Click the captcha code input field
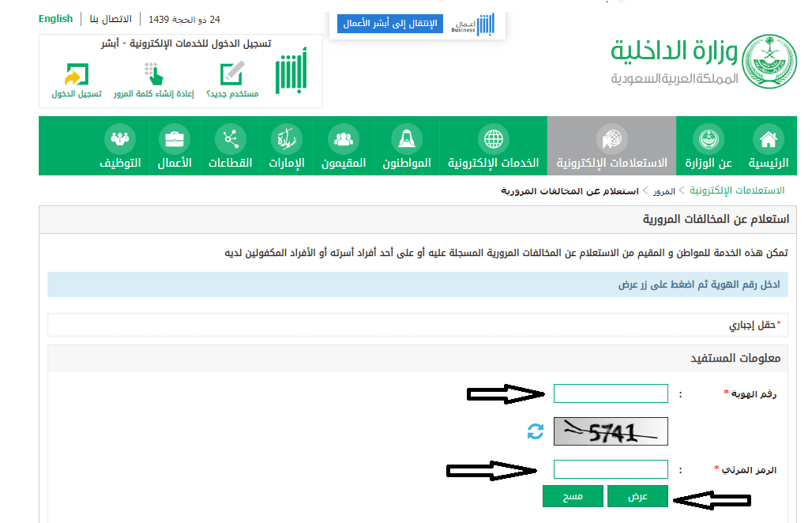The height and width of the screenshot is (523, 812). pyautogui.click(x=611, y=469)
